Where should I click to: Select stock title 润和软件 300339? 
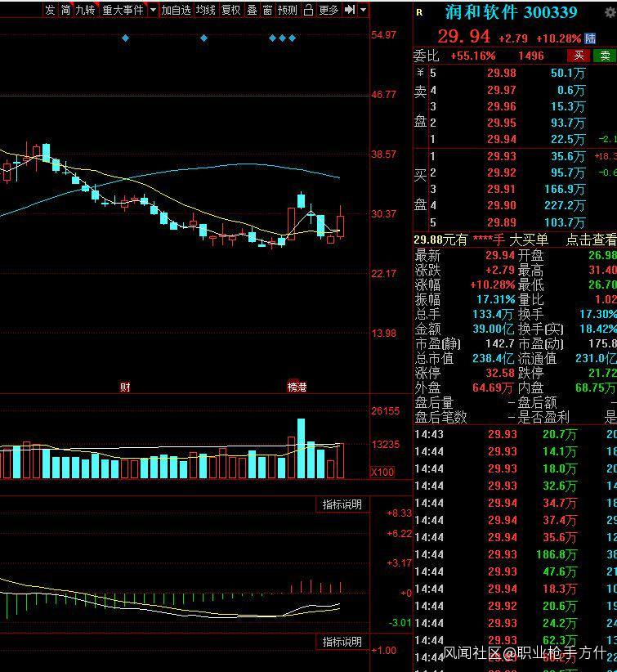tap(511, 12)
